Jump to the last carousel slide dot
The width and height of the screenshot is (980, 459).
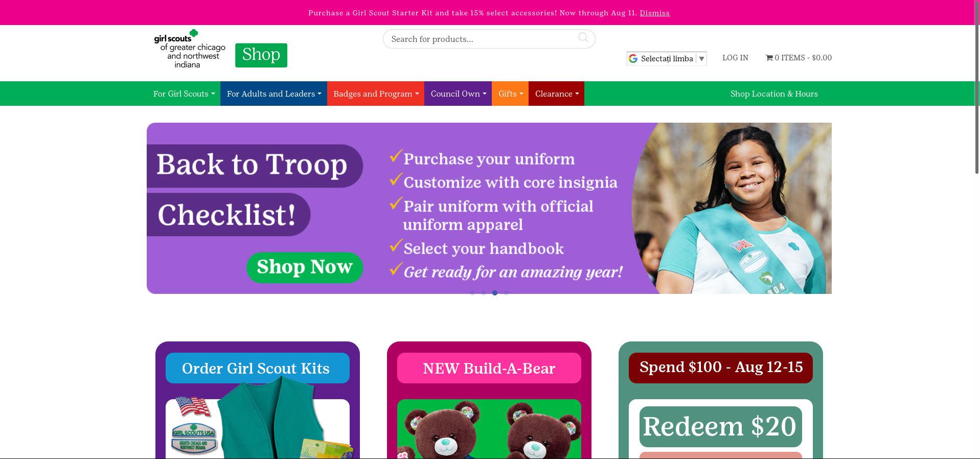(506, 293)
